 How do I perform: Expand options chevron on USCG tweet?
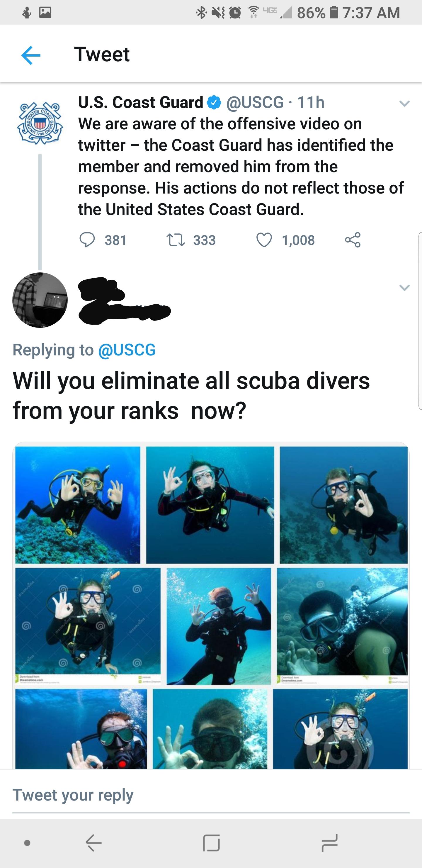(404, 104)
